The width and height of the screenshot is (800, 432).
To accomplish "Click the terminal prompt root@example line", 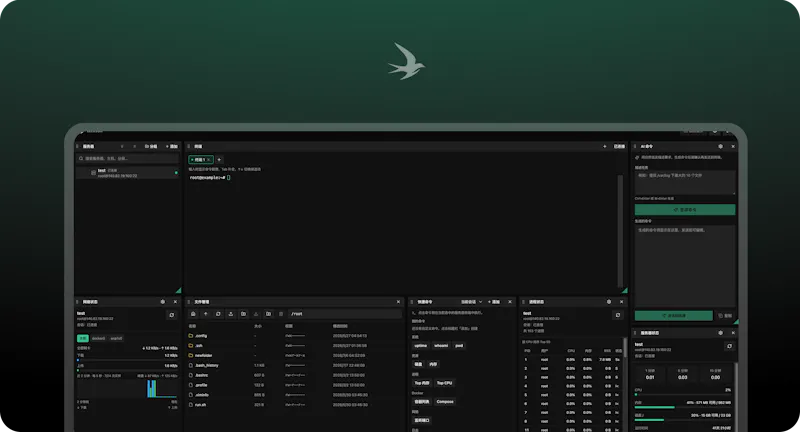I will (x=209, y=177).
